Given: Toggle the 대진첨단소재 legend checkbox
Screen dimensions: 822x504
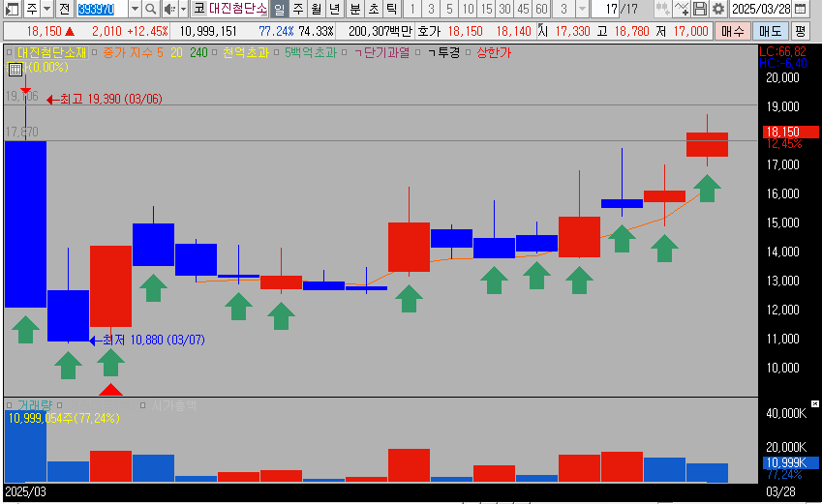Looking at the screenshot, I should click(9, 52).
